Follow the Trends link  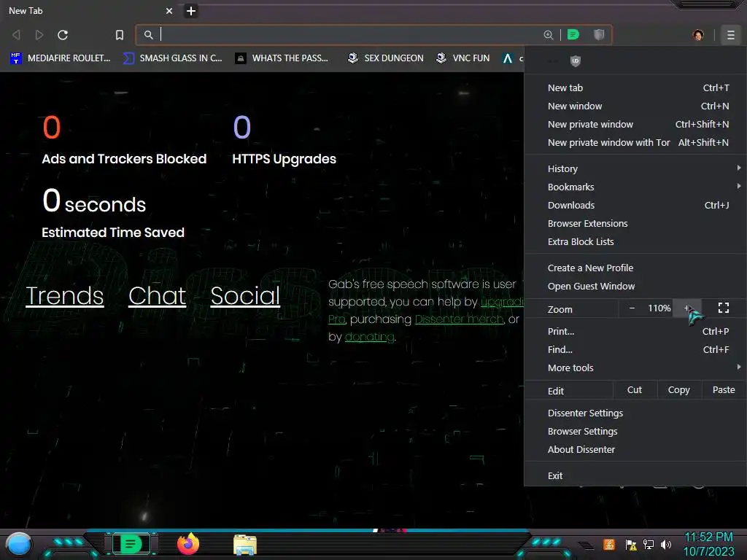tap(65, 296)
